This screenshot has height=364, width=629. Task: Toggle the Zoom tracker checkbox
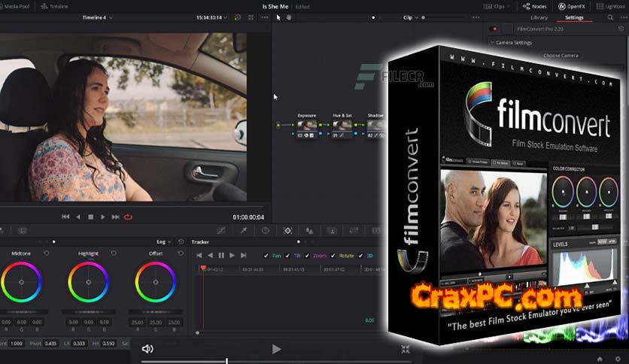(x=308, y=256)
